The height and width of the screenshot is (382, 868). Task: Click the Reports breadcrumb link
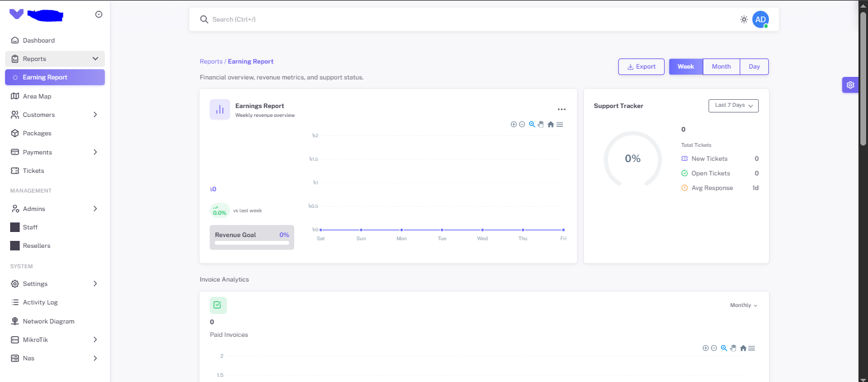pos(211,62)
